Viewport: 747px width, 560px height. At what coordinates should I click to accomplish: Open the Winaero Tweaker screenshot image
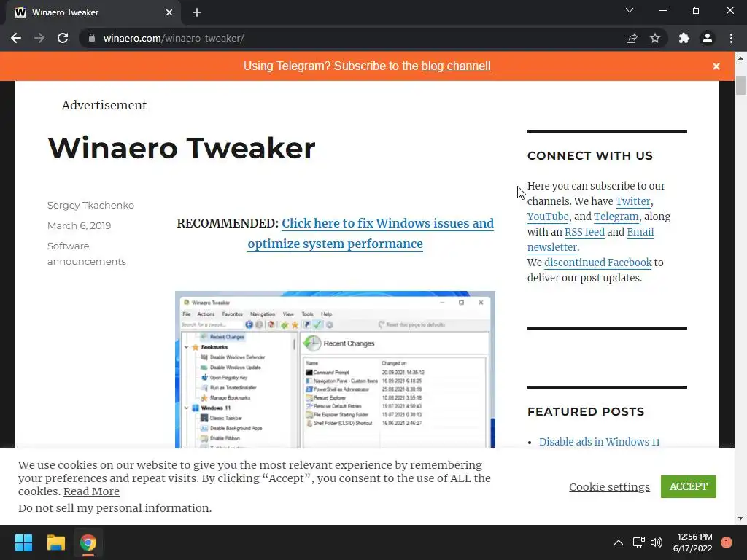click(x=335, y=370)
